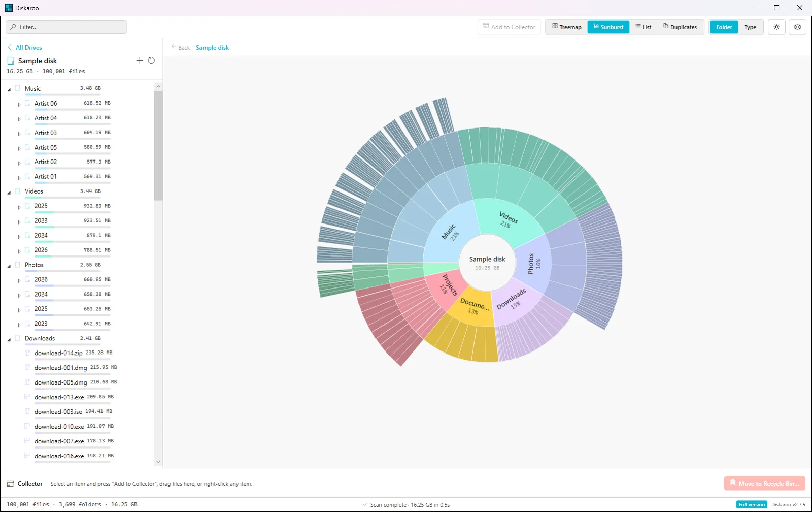Screen dimensions: 812x512
Task: Click the download-014.zip file icon
Action: [27, 353]
